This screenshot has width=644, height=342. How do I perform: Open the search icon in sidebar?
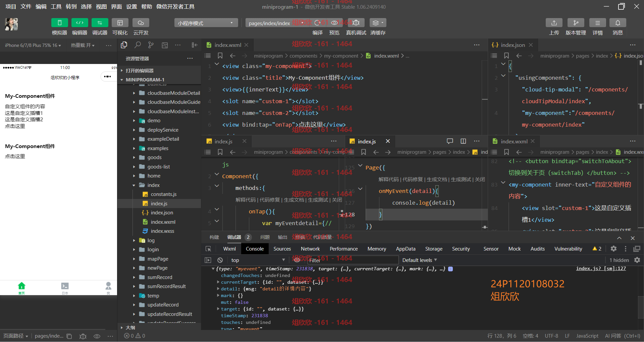coord(138,45)
